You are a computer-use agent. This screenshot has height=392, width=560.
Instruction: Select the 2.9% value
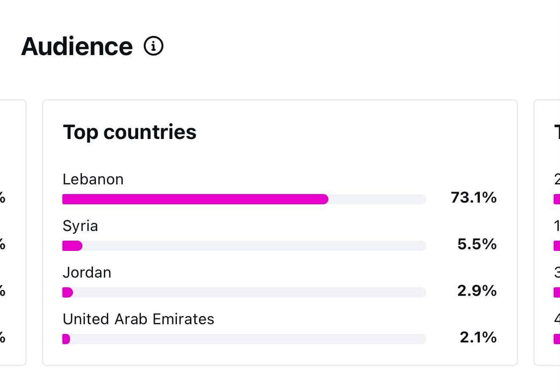pyautogui.click(x=477, y=291)
